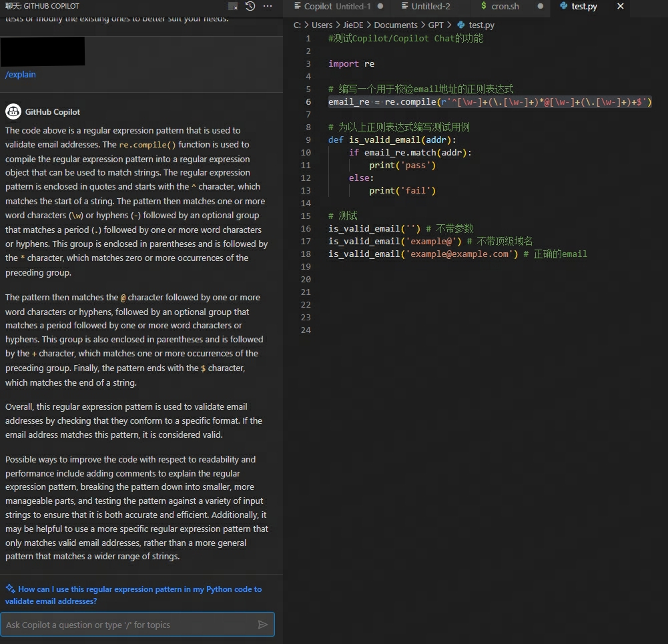Click the shell script icon on cron.sh tab
The width and height of the screenshot is (668, 644).
[483, 8]
